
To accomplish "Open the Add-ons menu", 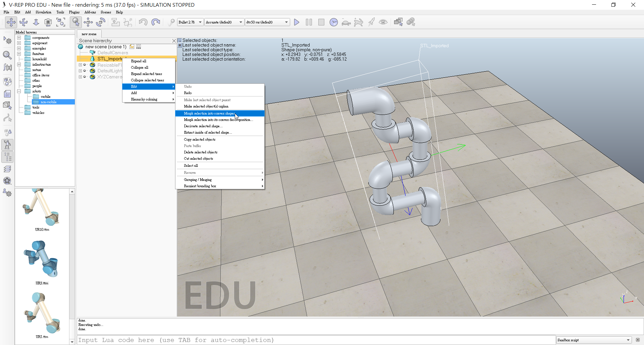I will point(90,12).
